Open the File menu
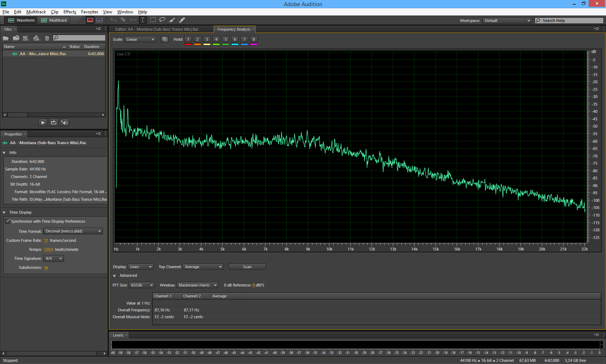Image resolution: width=606 pixels, height=364 pixels. 6,12
